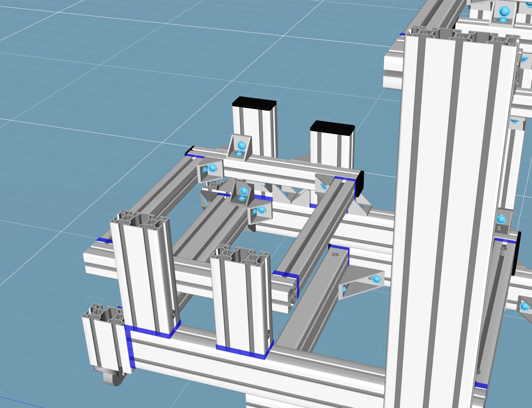Click the blue joint band under front-center post

pos(242,351)
